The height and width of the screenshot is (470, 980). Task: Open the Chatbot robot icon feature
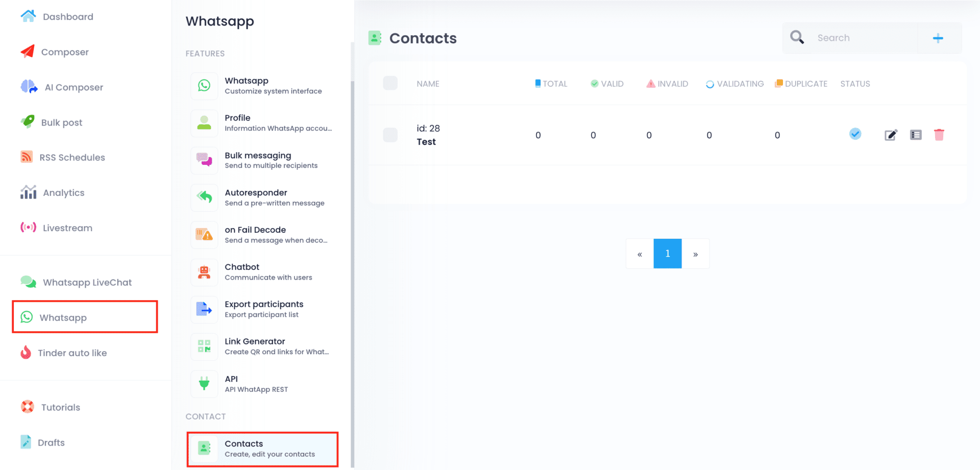click(x=204, y=272)
